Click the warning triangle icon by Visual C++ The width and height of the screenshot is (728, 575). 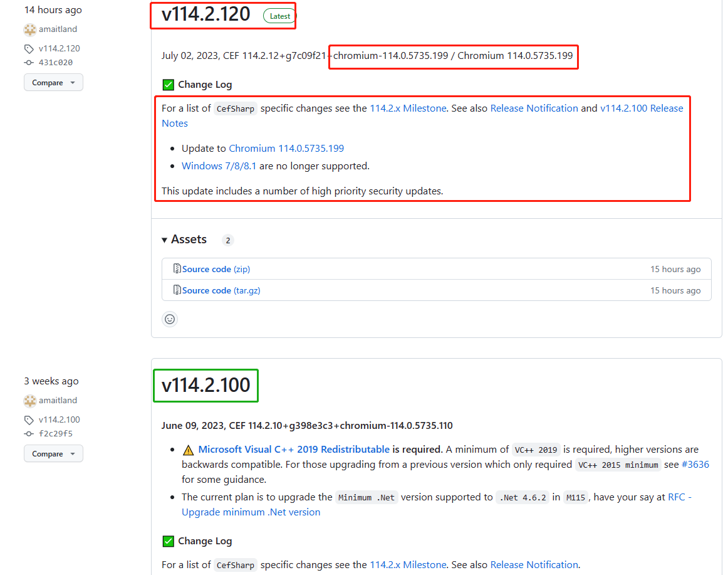(188, 450)
